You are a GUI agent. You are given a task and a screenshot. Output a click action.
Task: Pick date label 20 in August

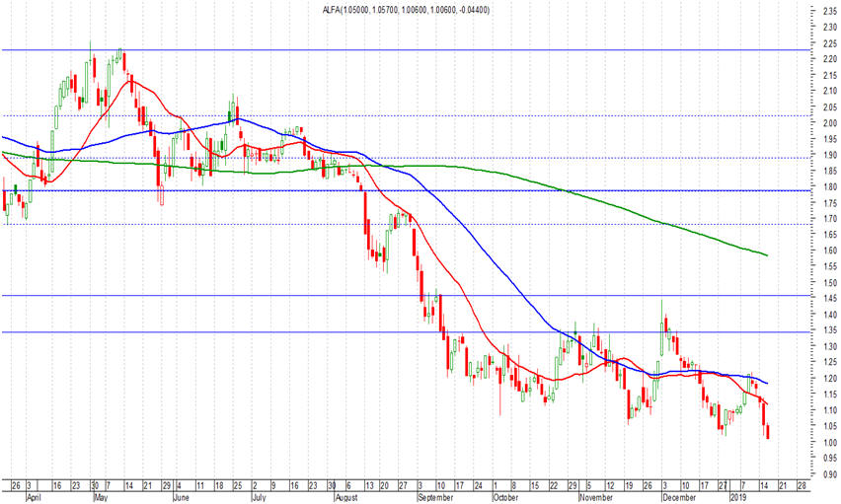tap(385, 486)
